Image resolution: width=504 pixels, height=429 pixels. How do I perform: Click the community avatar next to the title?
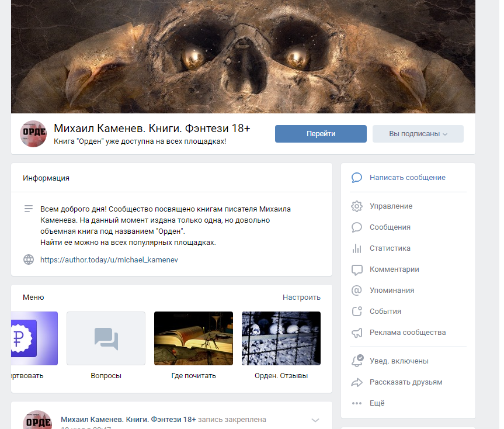(x=33, y=134)
